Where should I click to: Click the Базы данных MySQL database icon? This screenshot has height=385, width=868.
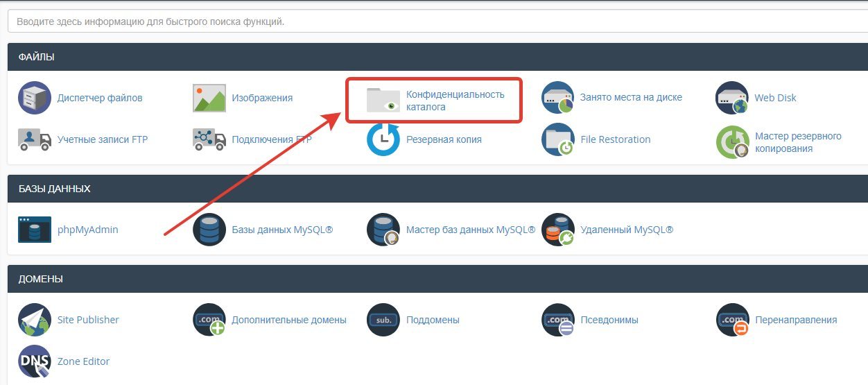209,230
